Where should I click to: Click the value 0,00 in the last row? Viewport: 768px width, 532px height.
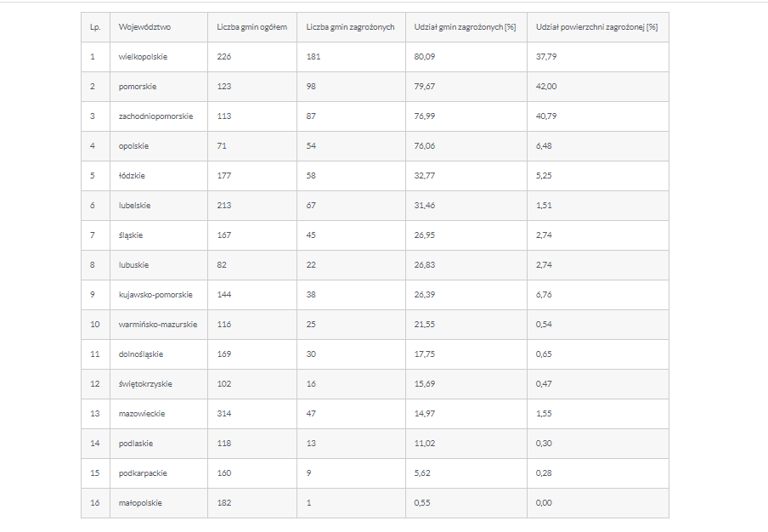(x=544, y=502)
